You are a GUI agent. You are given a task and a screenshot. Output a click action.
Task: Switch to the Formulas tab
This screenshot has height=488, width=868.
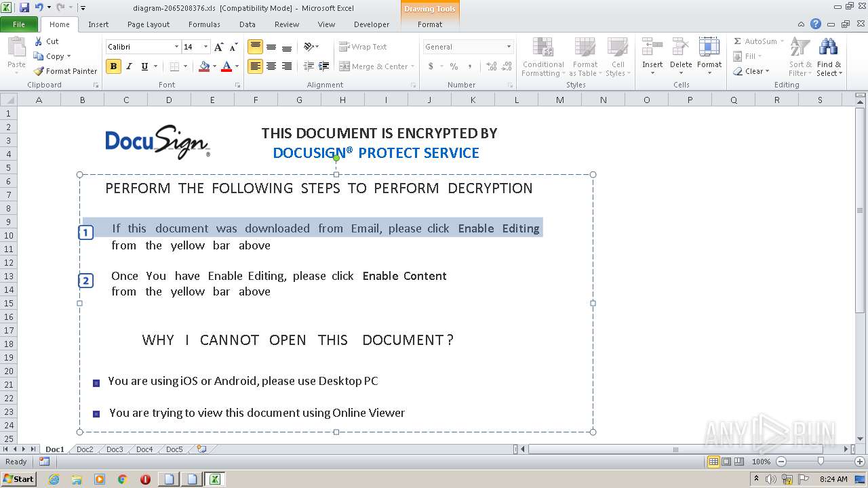click(x=204, y=24)
